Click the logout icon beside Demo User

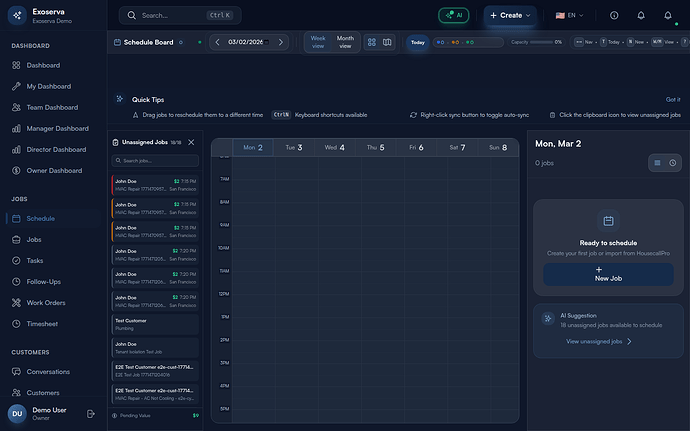(x=90, y=413)
